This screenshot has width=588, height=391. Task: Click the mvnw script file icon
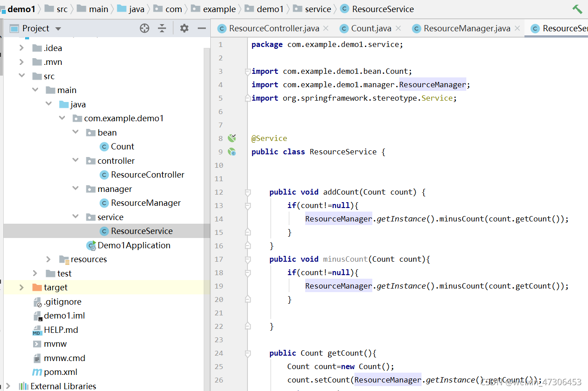[x=37, y=344]
